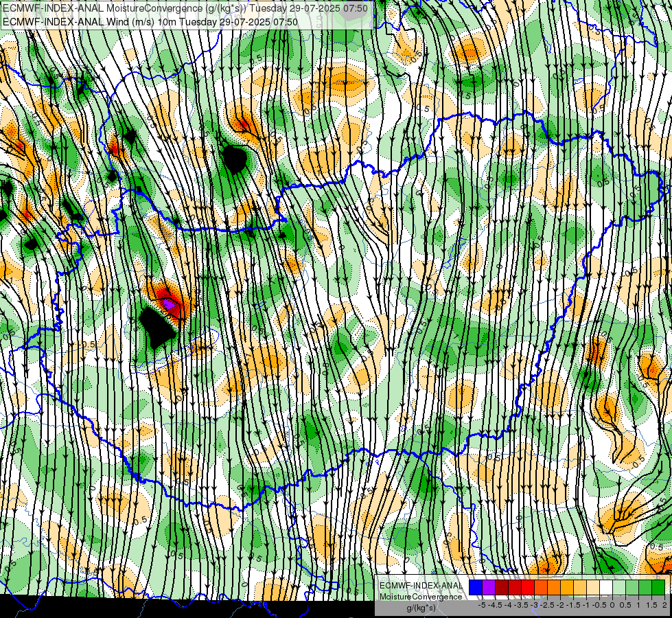Click the -3 legend tick label
The height and width of the screenshot is (618, 672).
[534, 605]
